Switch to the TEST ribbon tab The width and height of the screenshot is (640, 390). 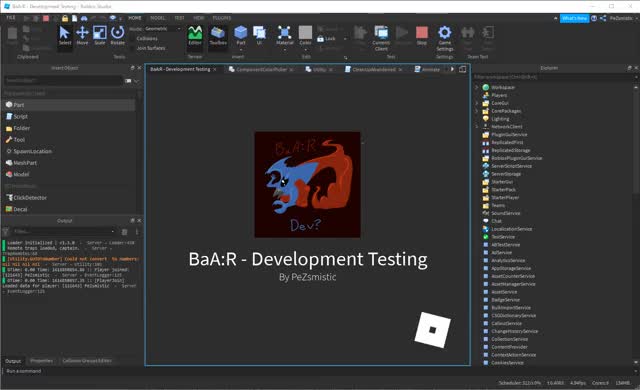click(179, 18)
